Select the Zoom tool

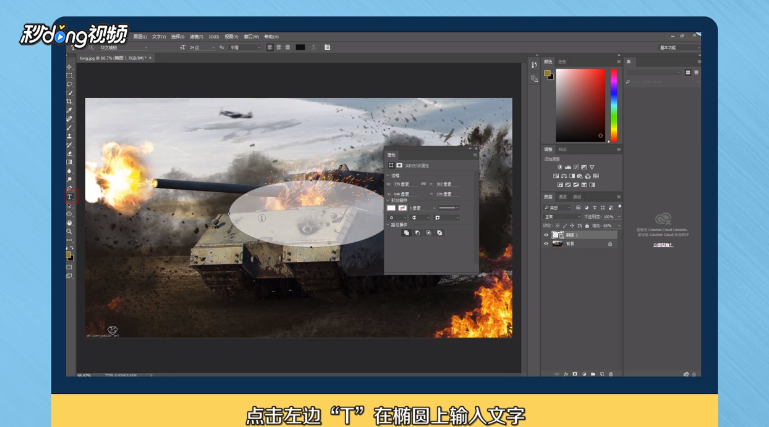tap(70, 231)
